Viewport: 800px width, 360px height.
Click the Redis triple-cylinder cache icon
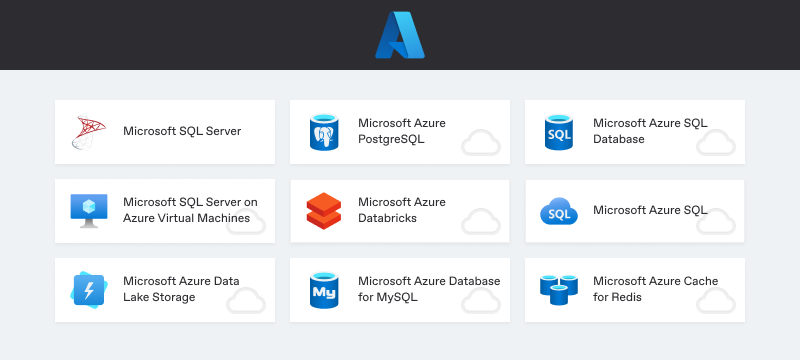pyautogui.click(x=559, y=290)
